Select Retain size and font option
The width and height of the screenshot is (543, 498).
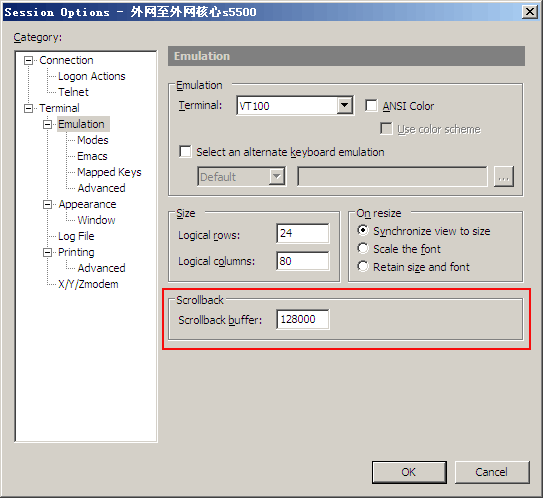(363, 266)
